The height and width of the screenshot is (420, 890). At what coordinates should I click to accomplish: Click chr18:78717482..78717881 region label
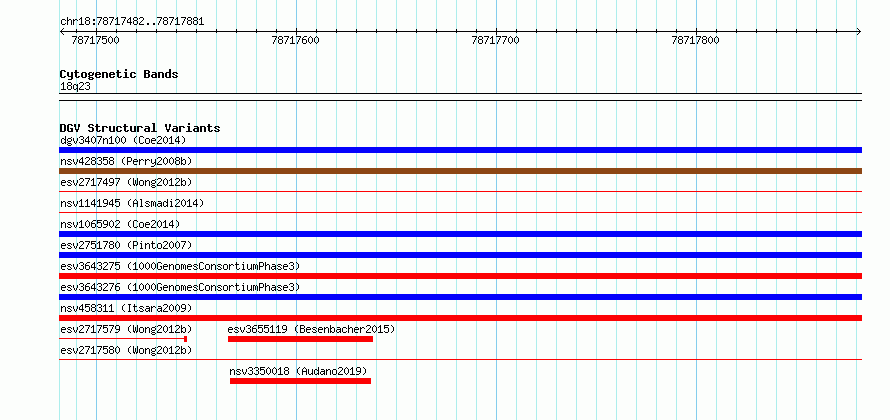[132, 22]
